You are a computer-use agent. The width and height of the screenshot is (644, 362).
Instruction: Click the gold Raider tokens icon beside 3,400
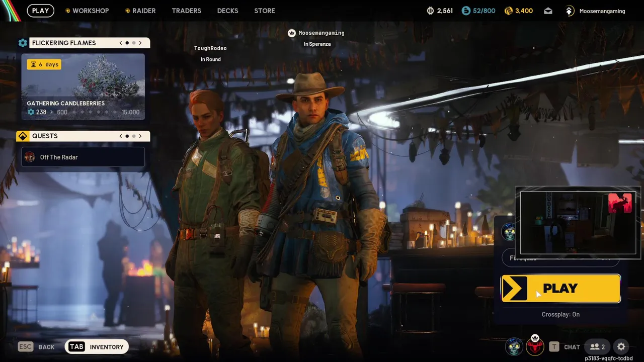pos(509,11)
